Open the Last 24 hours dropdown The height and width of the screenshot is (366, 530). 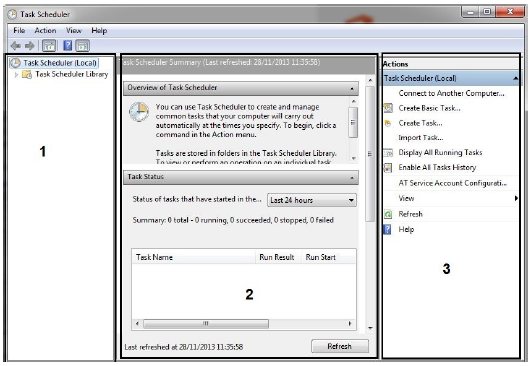click(312, 200)
